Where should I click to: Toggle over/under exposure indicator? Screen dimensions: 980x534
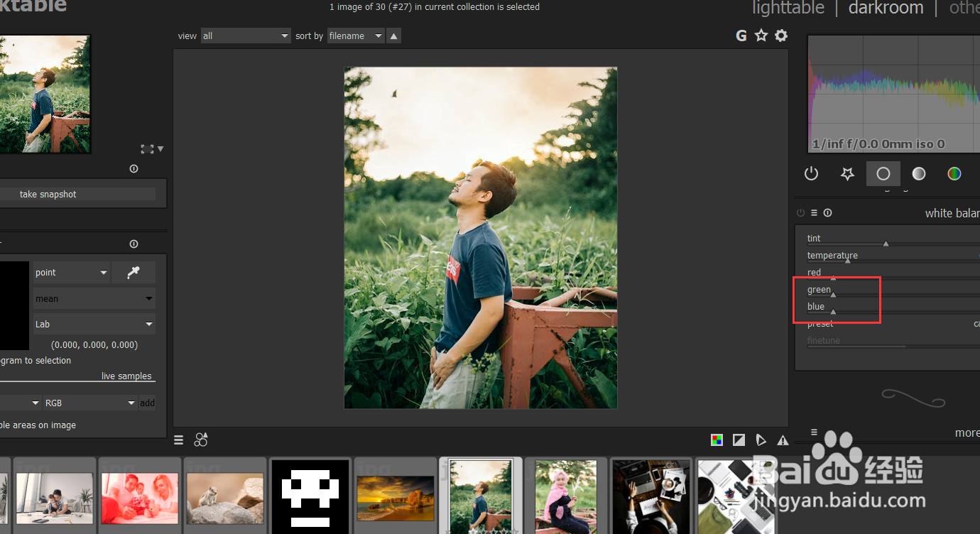[739, 440]
